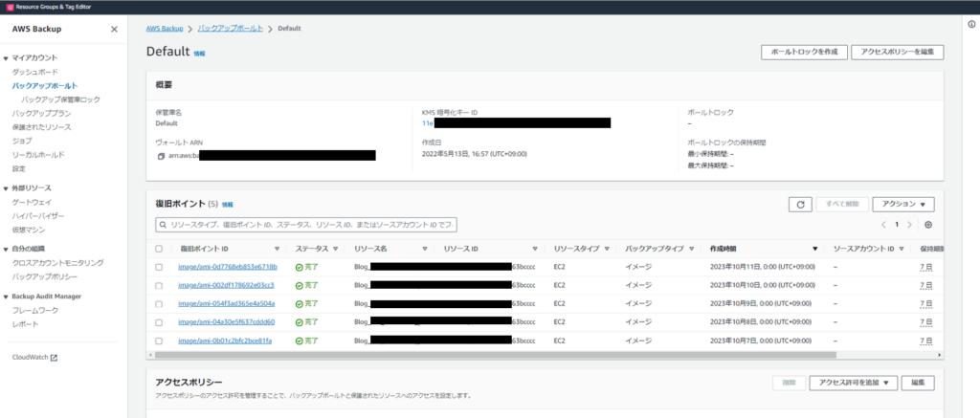Open 仮想マシン in sidebar
Image resolution: width=980 pixels, height=418 pixels.
pos(29,230)
